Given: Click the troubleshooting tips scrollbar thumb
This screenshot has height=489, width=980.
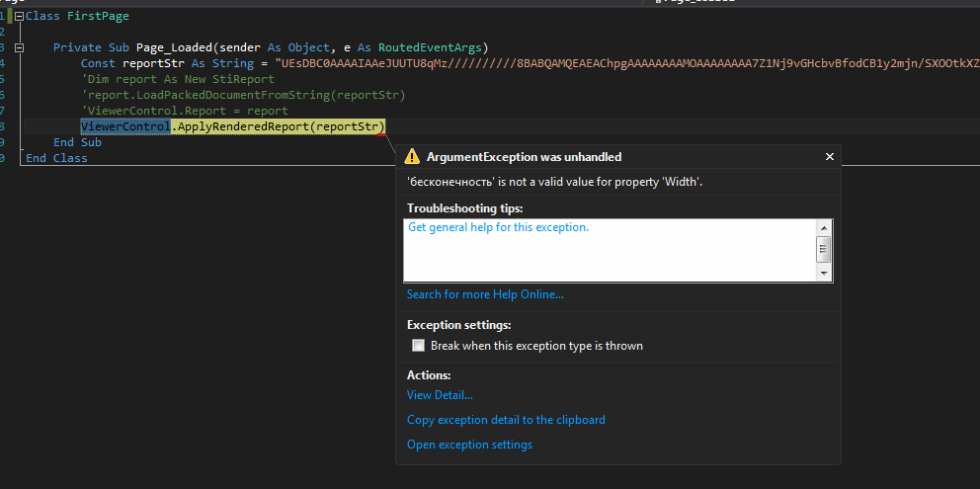Looking at the screenshot, I should (824, 250).
